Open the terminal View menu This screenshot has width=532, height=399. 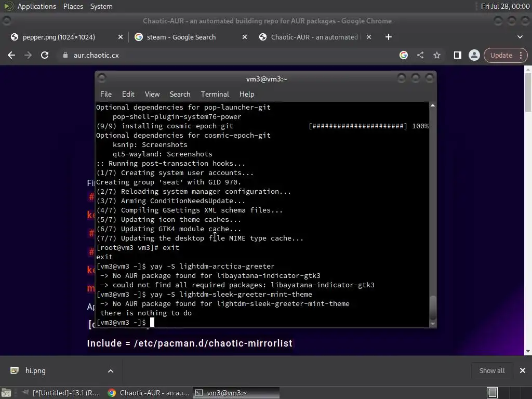click(x=152, y=95)
